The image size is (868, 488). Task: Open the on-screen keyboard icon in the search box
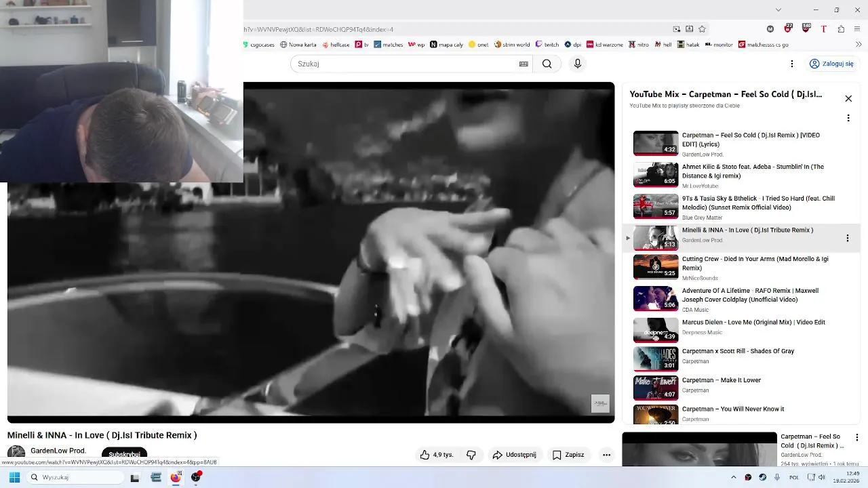[524, 64]
